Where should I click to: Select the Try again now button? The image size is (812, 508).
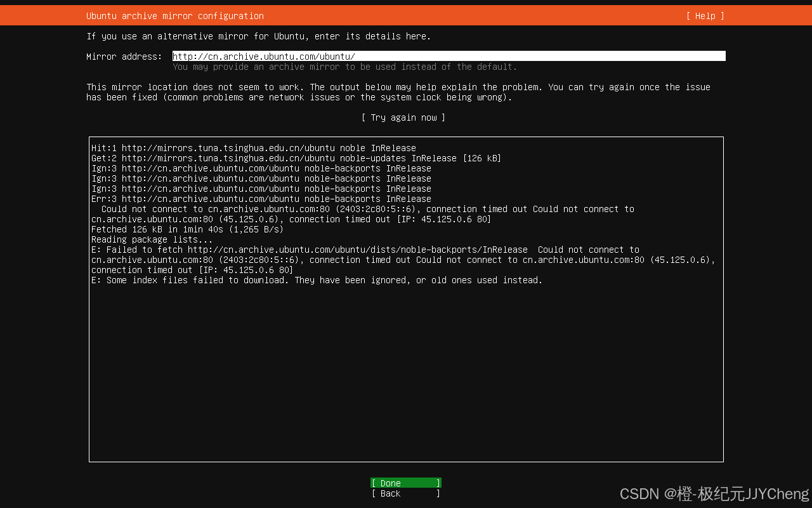point(403,117)
